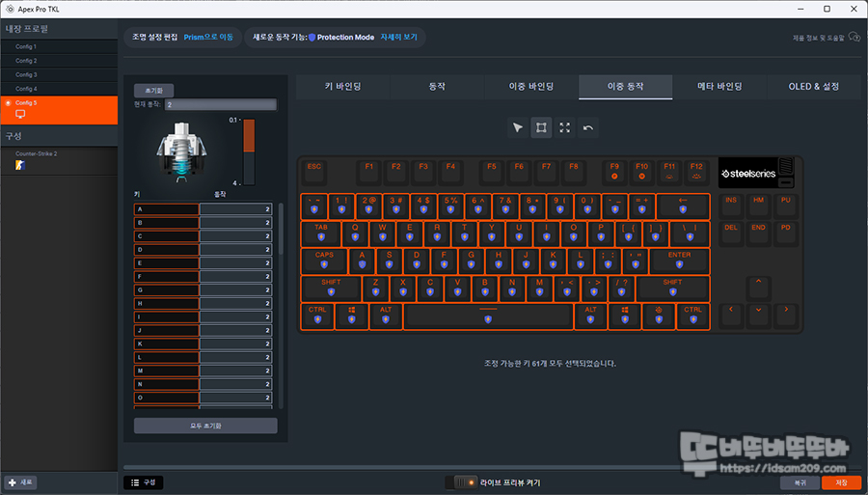Select the Config 5 profile radio

8,103
